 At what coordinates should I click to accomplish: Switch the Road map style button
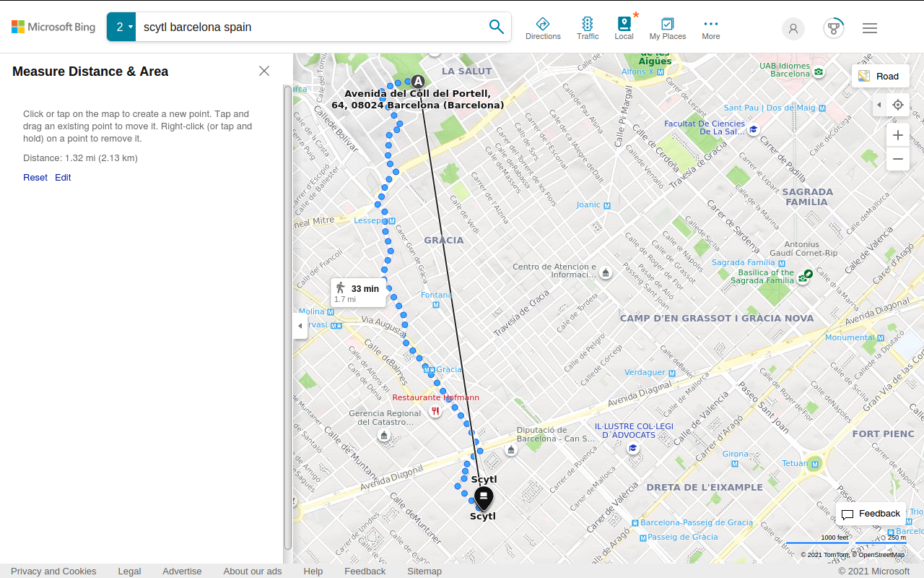[x=881, y=76]
